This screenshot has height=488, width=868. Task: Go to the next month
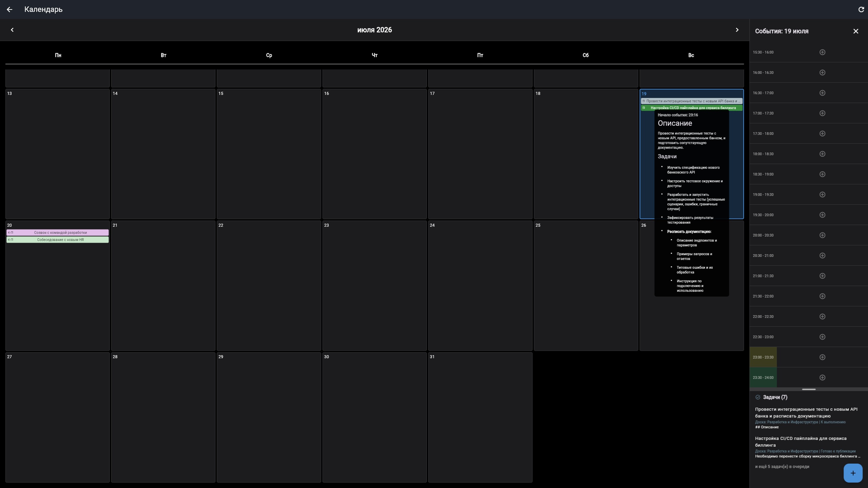tap(737, 30)
